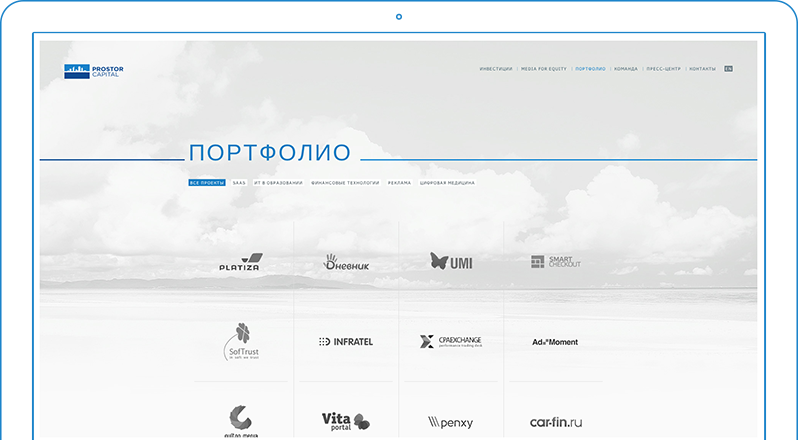Open the CPAExchange project logo
Screen dimensions: 798x440
[451, 341]
